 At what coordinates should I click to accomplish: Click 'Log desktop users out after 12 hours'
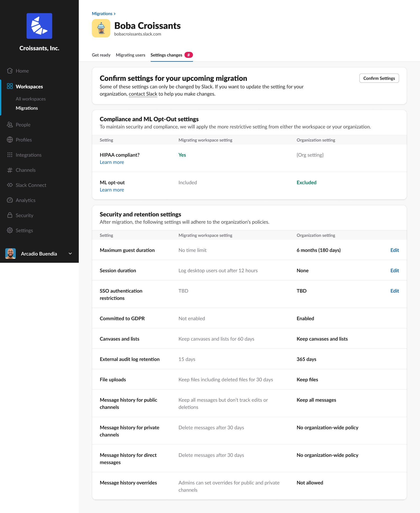(218, 271)
